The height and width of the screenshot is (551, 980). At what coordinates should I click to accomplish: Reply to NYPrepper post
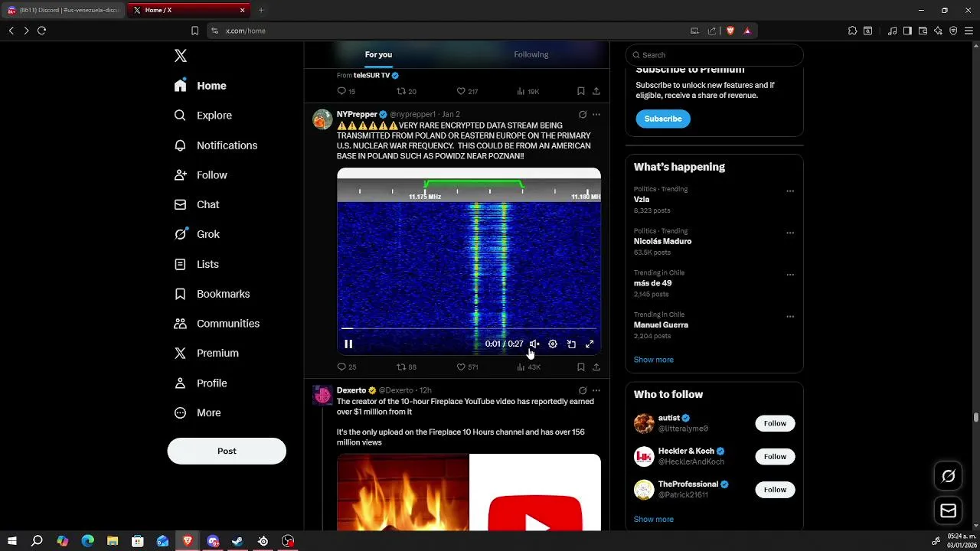point(347,367)
